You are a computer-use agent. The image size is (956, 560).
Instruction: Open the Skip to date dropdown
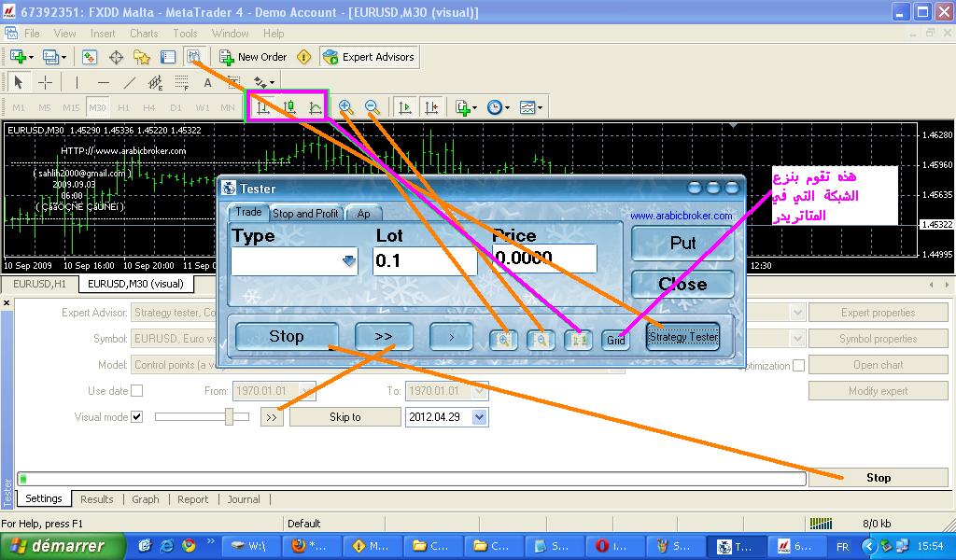[479, 417]
